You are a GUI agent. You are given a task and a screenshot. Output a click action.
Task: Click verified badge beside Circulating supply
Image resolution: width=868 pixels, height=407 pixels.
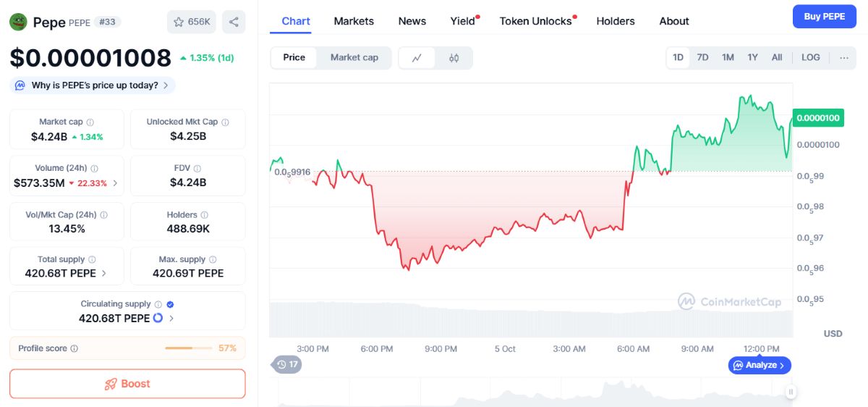[x=170, y=304]
